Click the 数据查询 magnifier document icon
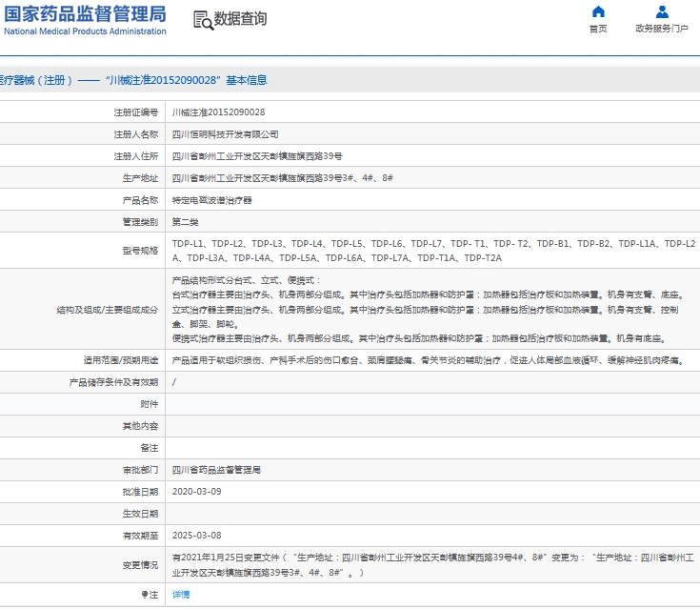 (204, 21)
